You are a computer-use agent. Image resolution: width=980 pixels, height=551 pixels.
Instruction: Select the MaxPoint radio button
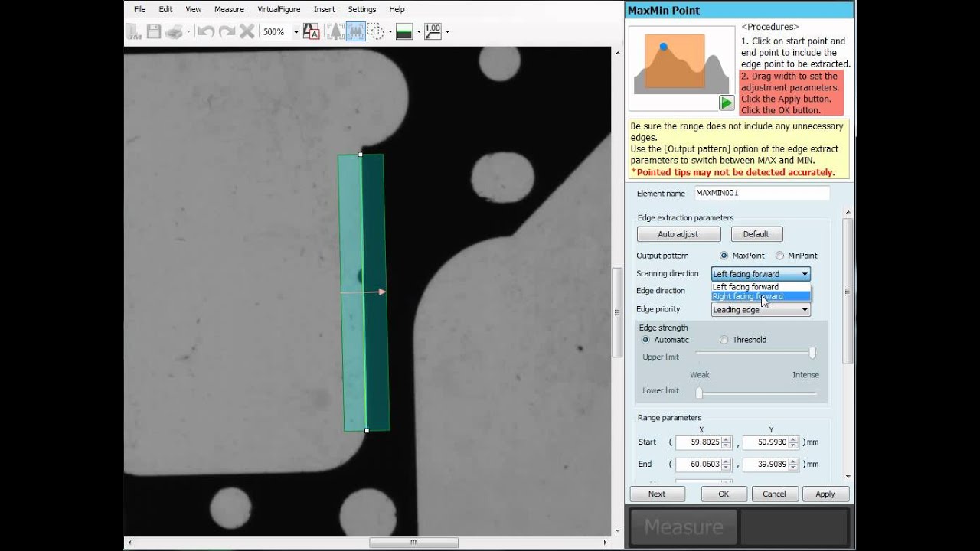(x=724, y=256)
